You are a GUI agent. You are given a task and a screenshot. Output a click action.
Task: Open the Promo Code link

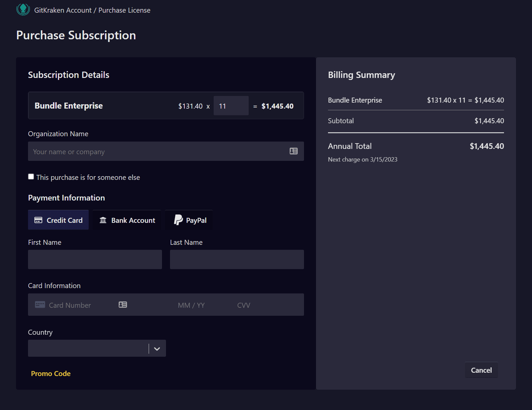point(51,374)
